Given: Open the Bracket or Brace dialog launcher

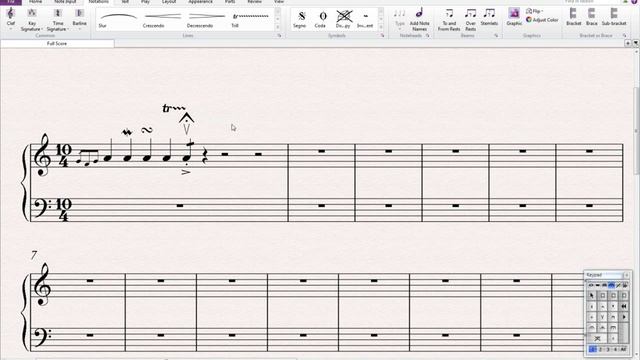Looking at the screenshot, I should click(x=624, y=36).
